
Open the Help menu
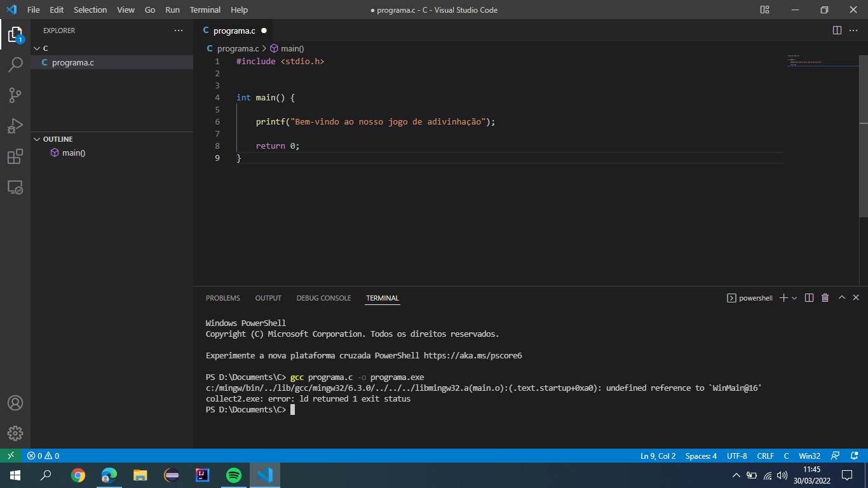pos(239,10)
